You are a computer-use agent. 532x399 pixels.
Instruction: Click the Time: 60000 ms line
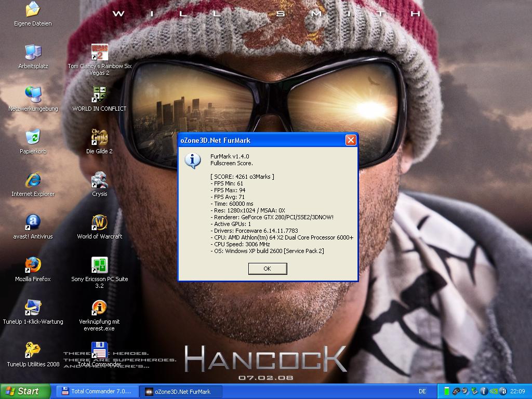(x=232, y=204)
